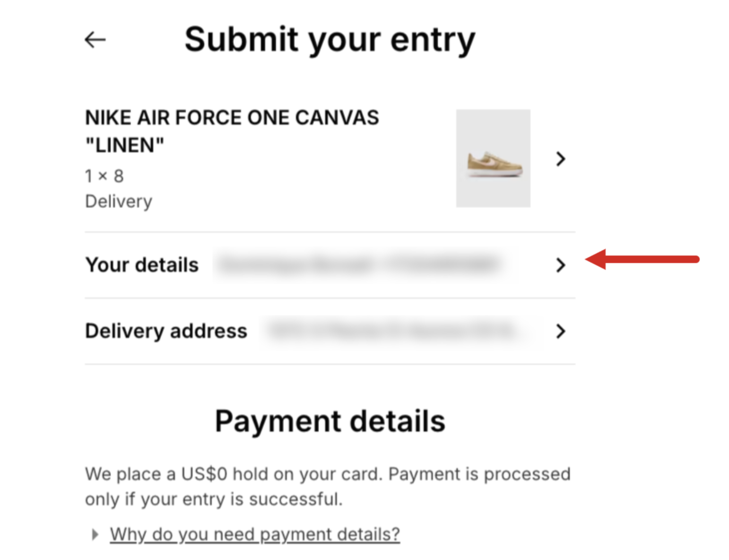The image size is (729, 560).
Task: Click the "Submit your entry" page heading
Action: point(330,40)
